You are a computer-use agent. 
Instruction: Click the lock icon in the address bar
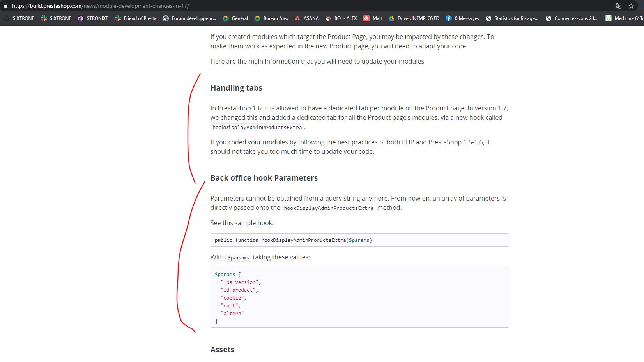[5, 6]
